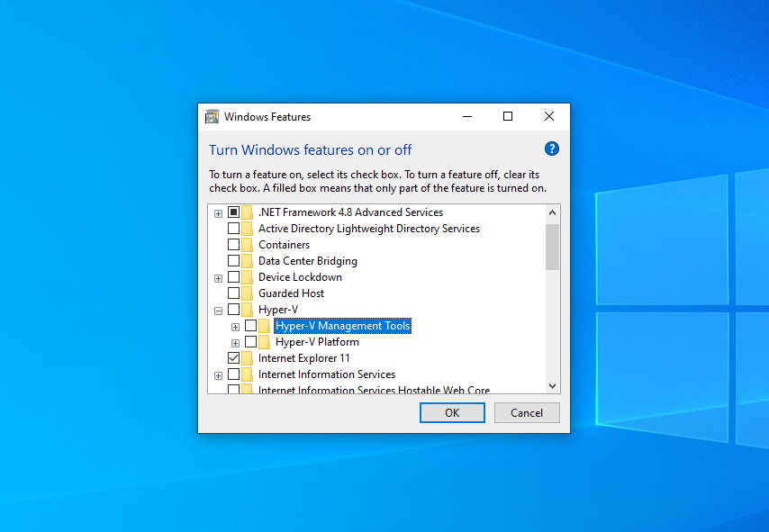Screen dimensions: 769x532
Task: Uncheck the Internet Explorer 11 checkbox
Action: (233, 358)
